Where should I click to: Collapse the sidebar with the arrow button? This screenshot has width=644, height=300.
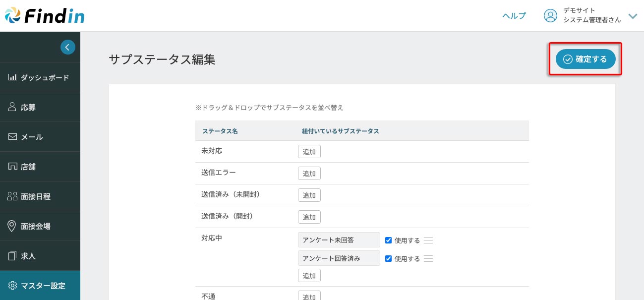point(67,47)
